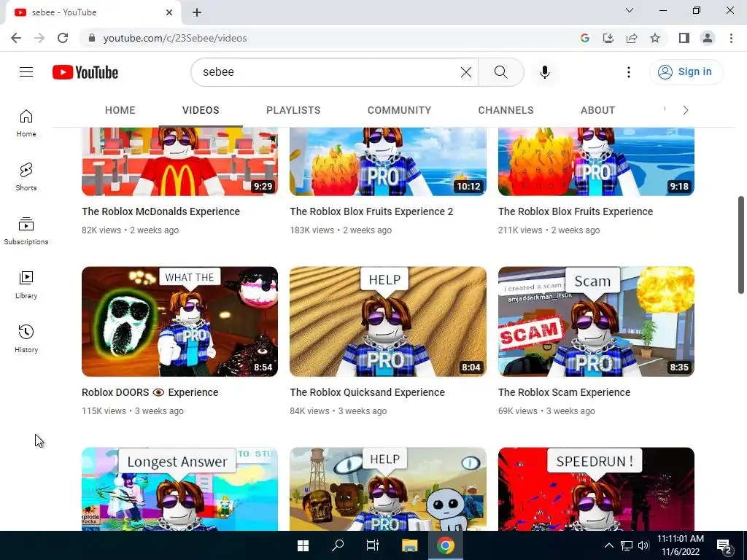Click the Chrome taskbar icon

pyautogui.click(x=446, y=545)
